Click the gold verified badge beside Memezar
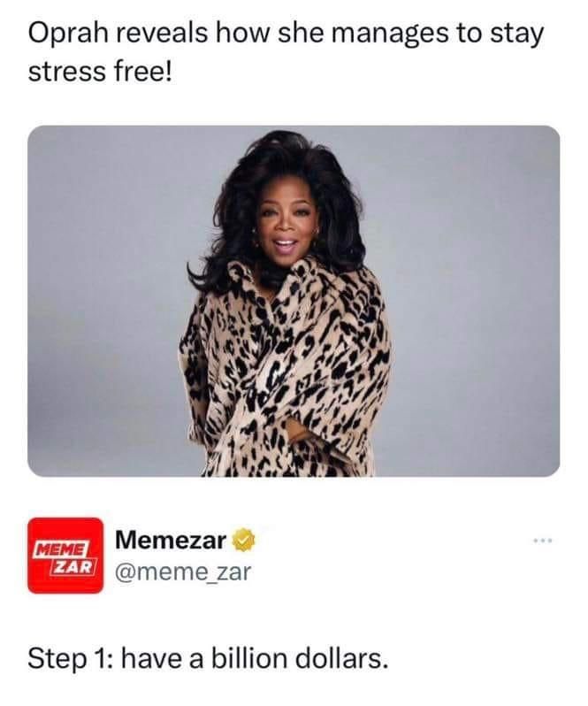Screen dimensions: 588x706 pyautogui.click(x=243, y=541)
